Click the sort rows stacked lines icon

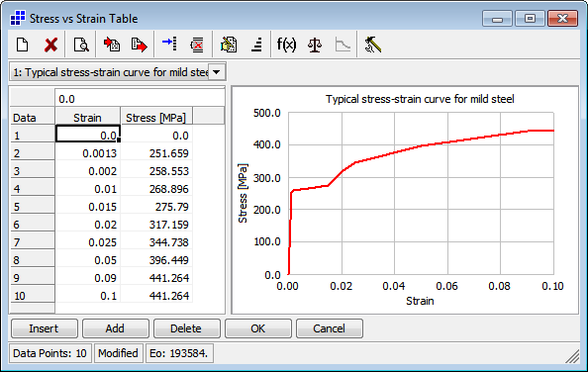(x=256, y=45)
